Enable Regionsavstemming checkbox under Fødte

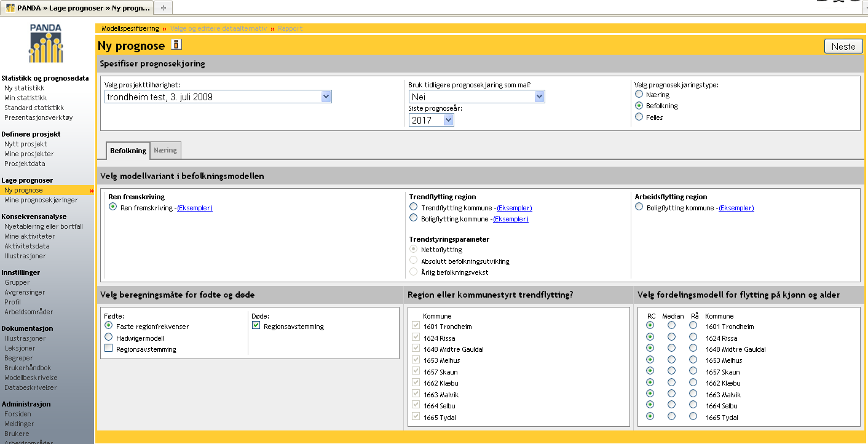point(108,348)
